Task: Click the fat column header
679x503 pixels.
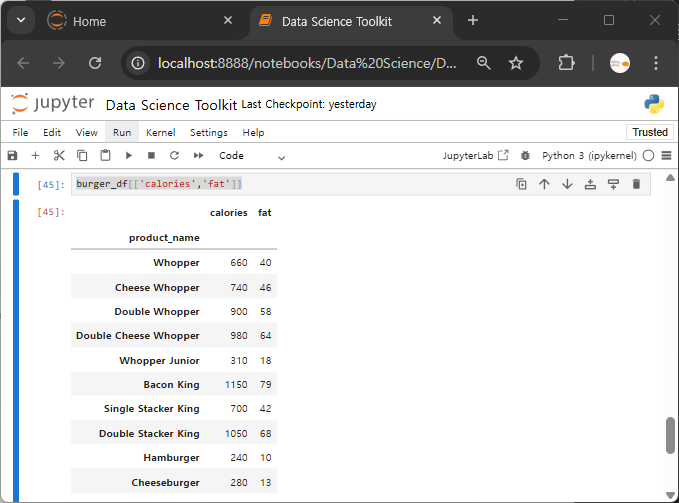Action: tap(265, 213)
